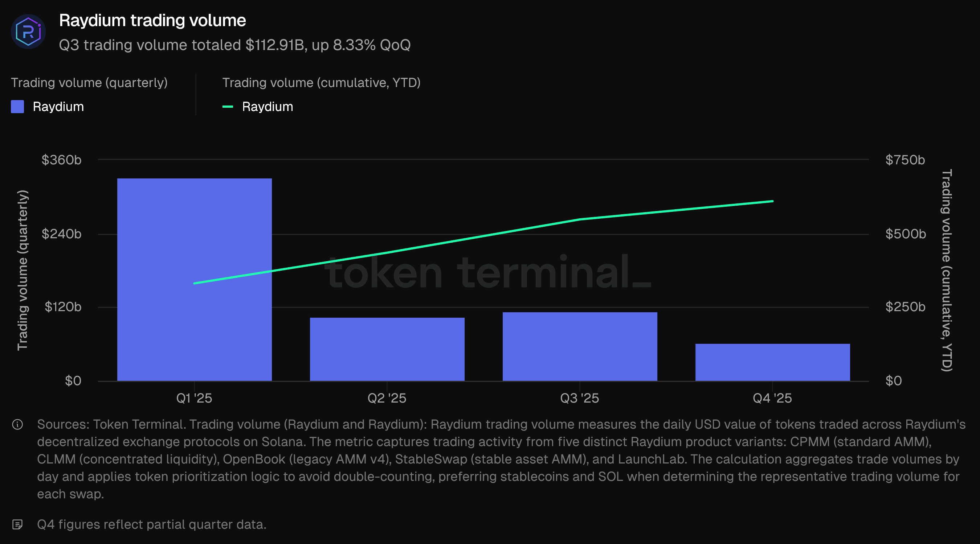This screenshot has width=980, height=544.
Task: Click the Q2 '25 bar
Action: [x=387, y=349]
